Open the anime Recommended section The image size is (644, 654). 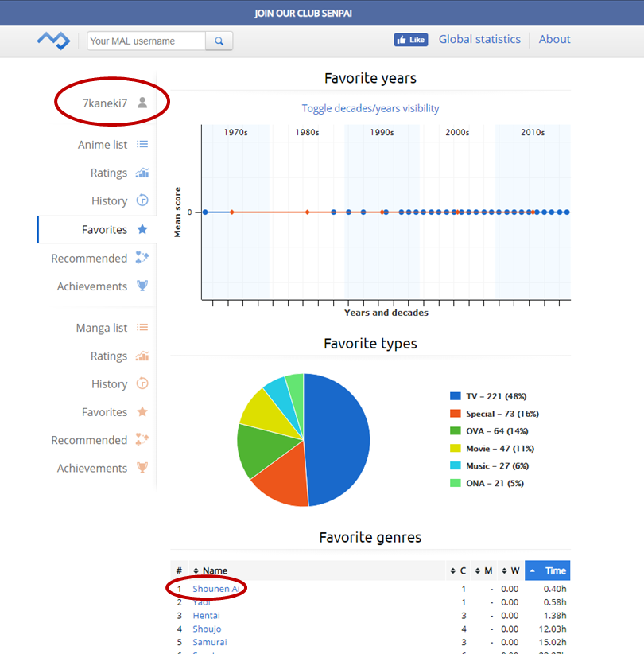tap(89, 258)
